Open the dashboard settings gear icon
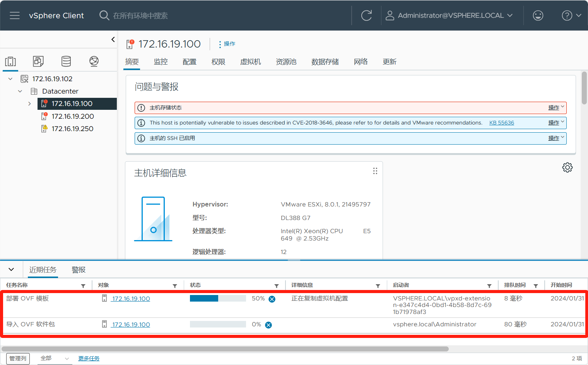Image resolution: width=588 pixels, height=365 pixels. click(x=567, y=167)
